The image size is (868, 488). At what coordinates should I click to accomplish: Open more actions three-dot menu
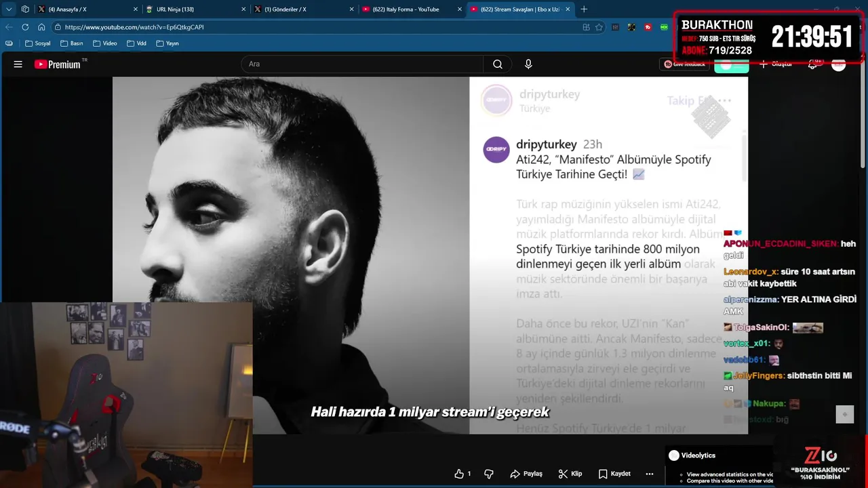click(x=650, y=474)
